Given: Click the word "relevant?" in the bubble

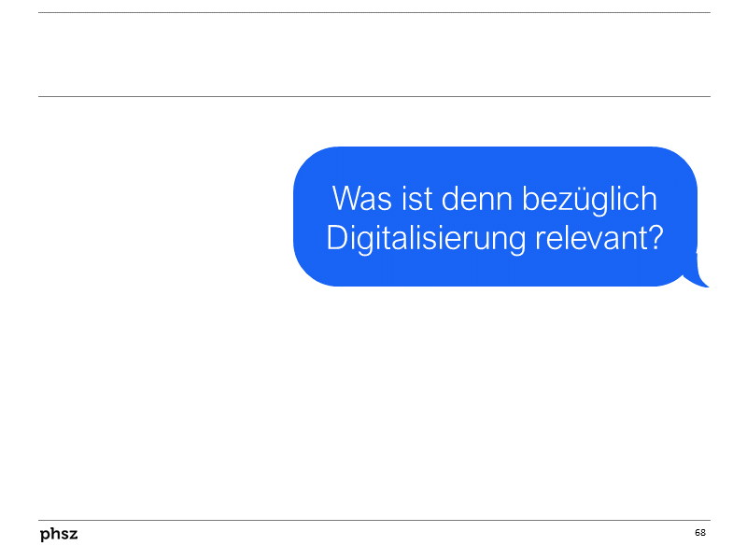Looking at the screenshot, I should click(599, 238).
